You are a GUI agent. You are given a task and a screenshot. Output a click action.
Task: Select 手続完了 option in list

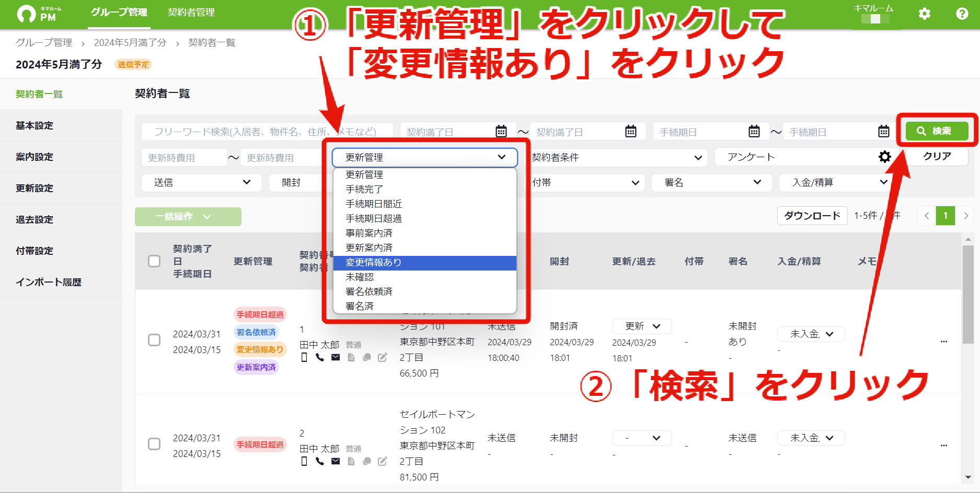point(425,190)
